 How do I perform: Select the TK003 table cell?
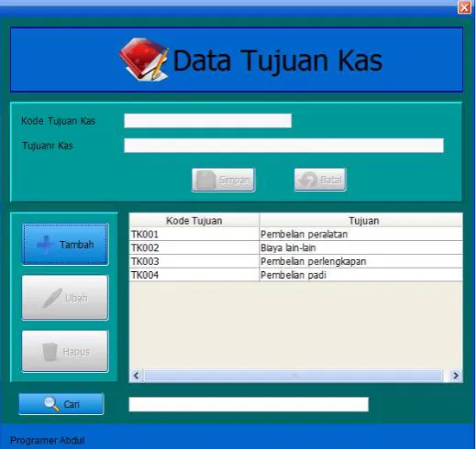(x=194, y=261)
